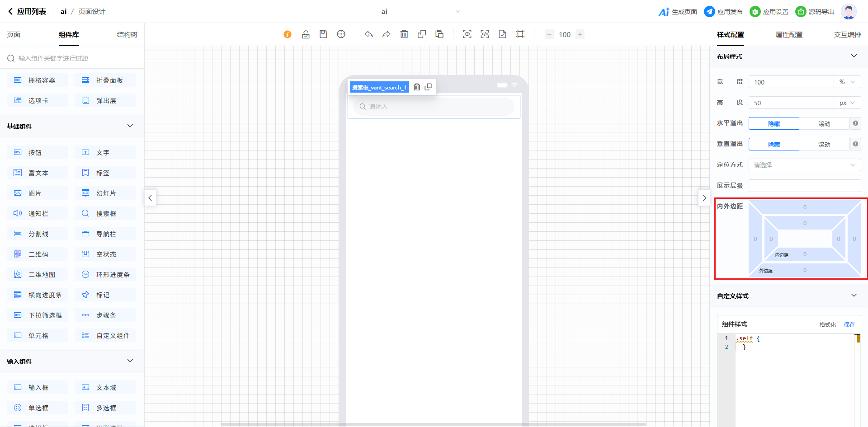Delete the selected search box component
Image resolution: width=868 pixels, height=427 pixels.
417,87
